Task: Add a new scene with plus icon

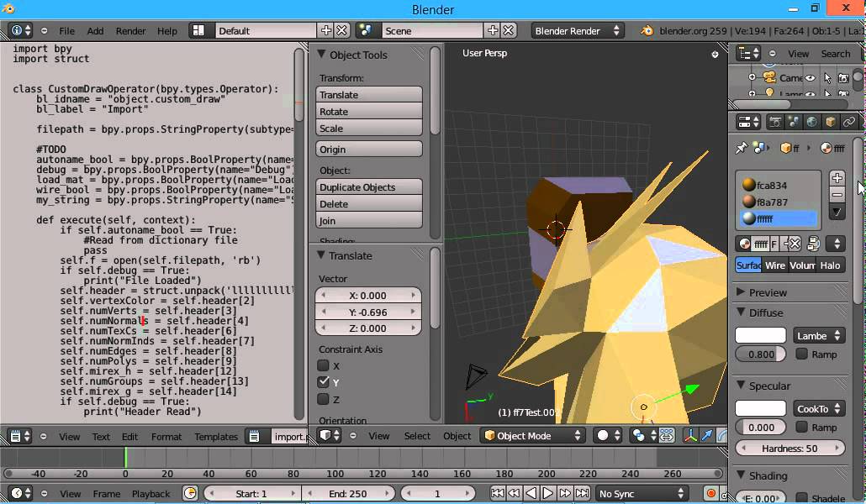Action: [x=493, y=30]
